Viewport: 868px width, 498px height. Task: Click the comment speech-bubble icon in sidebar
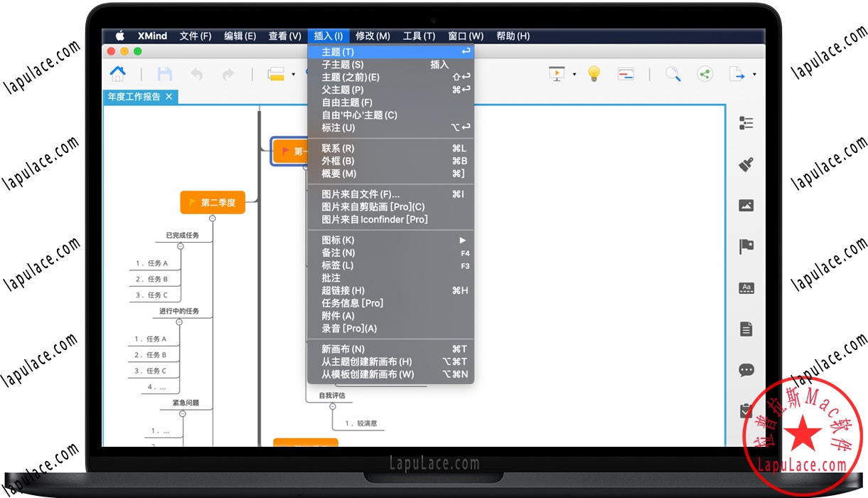coord(746,370)
